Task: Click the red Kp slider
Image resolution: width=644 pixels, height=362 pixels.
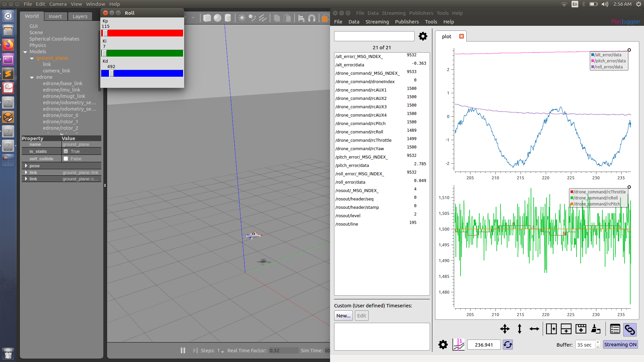Action: 142,33
